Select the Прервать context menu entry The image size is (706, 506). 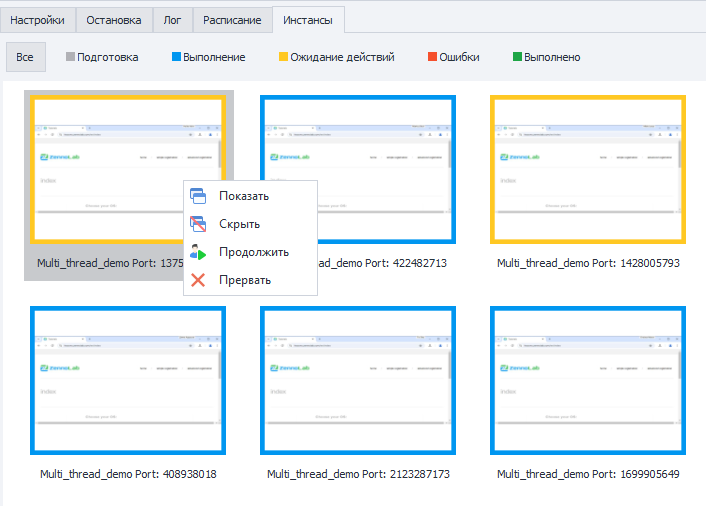[245, 280]
